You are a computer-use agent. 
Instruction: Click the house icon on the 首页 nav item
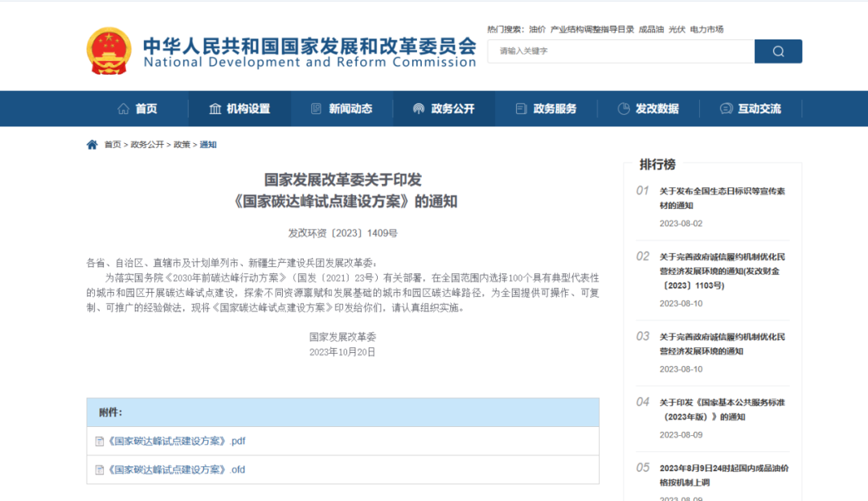tap(122, 108)
